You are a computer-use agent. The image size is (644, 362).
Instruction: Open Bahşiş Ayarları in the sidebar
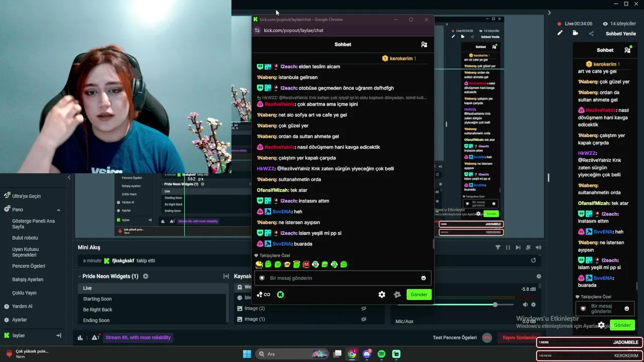(x=28, y=280)
